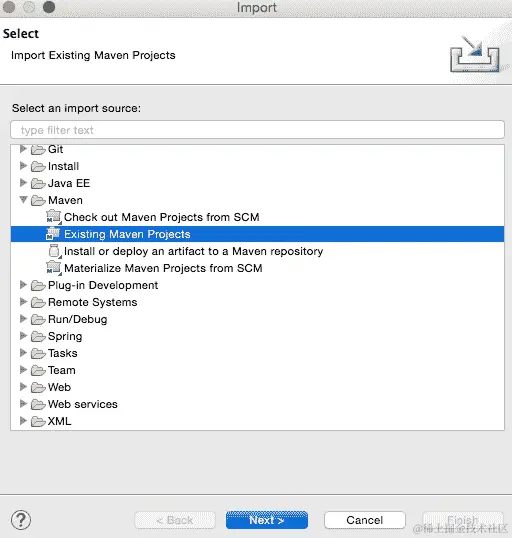Expand the Spring category
The height and width of the screenshot is (538, 512).
point(23,336)
